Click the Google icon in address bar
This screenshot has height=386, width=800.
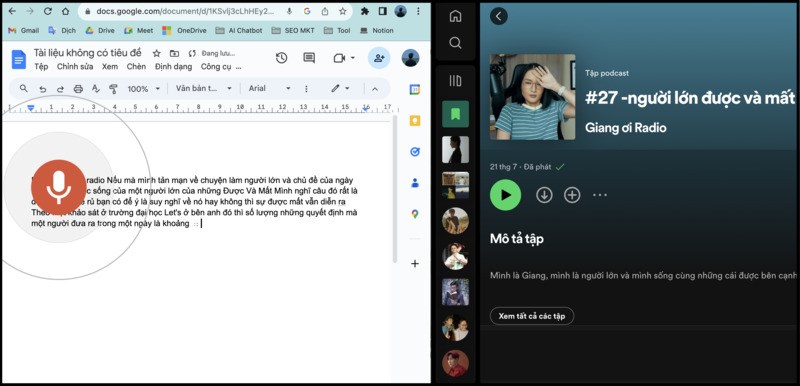click(x=307, y=11)
